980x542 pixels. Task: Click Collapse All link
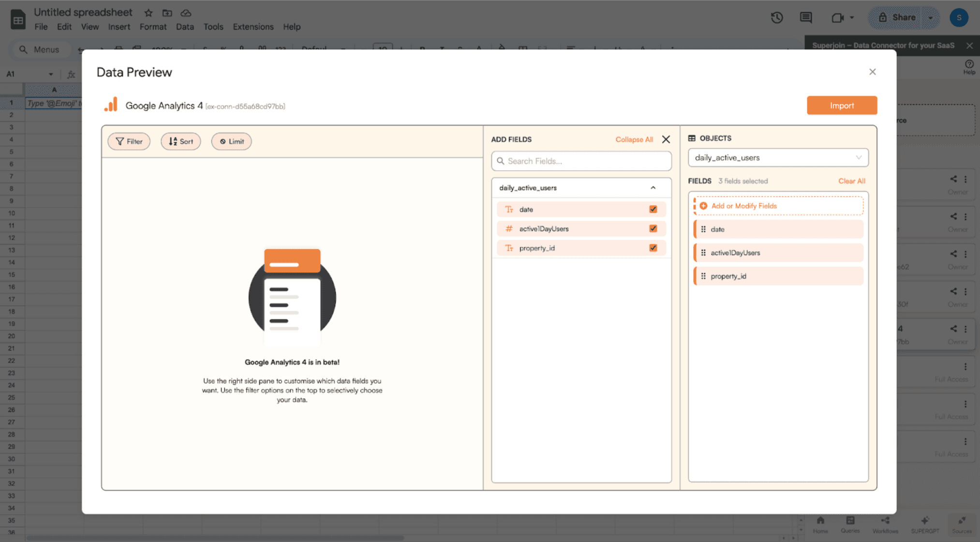[x=634, y=139]
